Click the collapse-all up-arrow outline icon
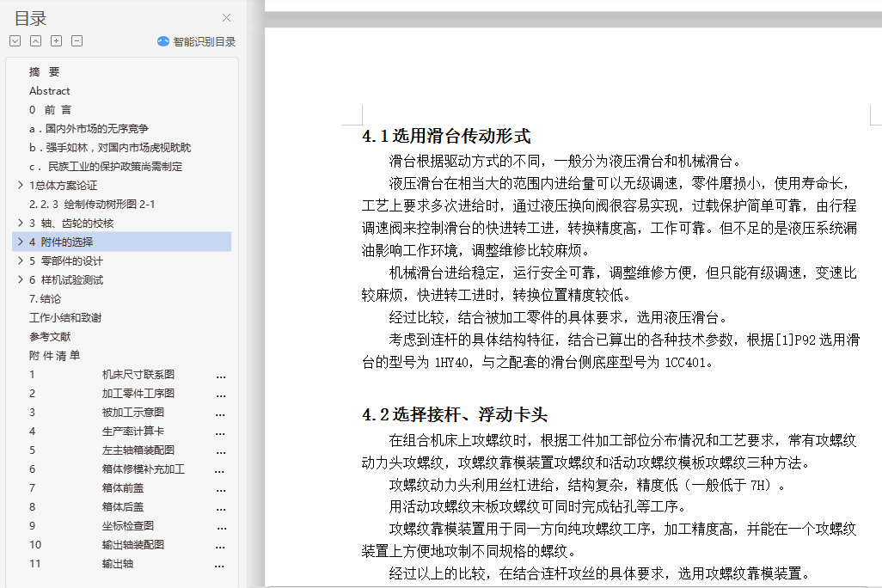This screenshot has width=882, height=588. 35,41
